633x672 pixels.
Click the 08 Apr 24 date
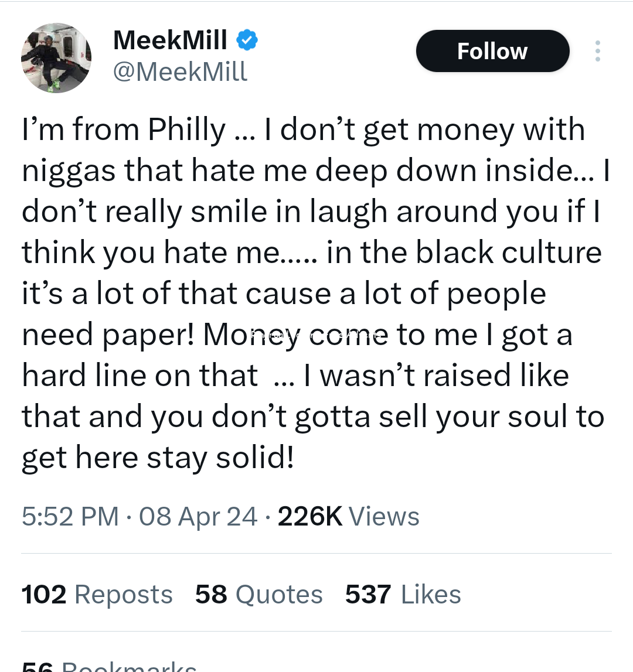point(198,517)
